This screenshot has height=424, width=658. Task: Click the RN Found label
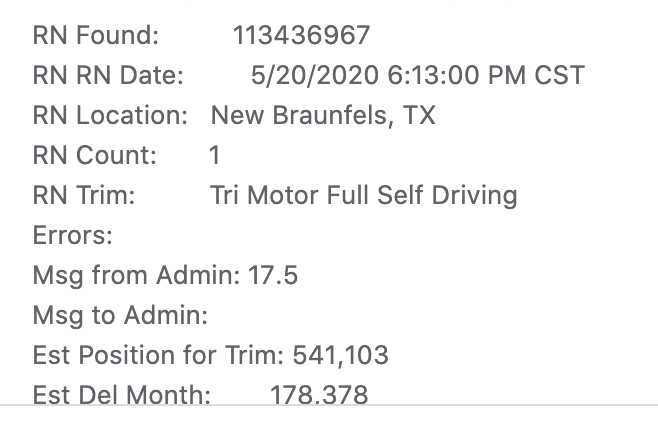(x=96, y=35)
